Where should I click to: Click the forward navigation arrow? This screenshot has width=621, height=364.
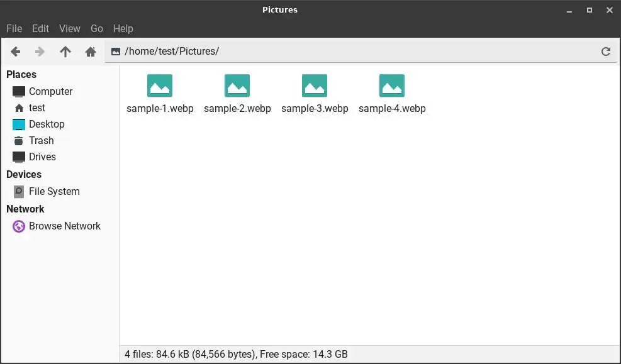pos(40,52)
